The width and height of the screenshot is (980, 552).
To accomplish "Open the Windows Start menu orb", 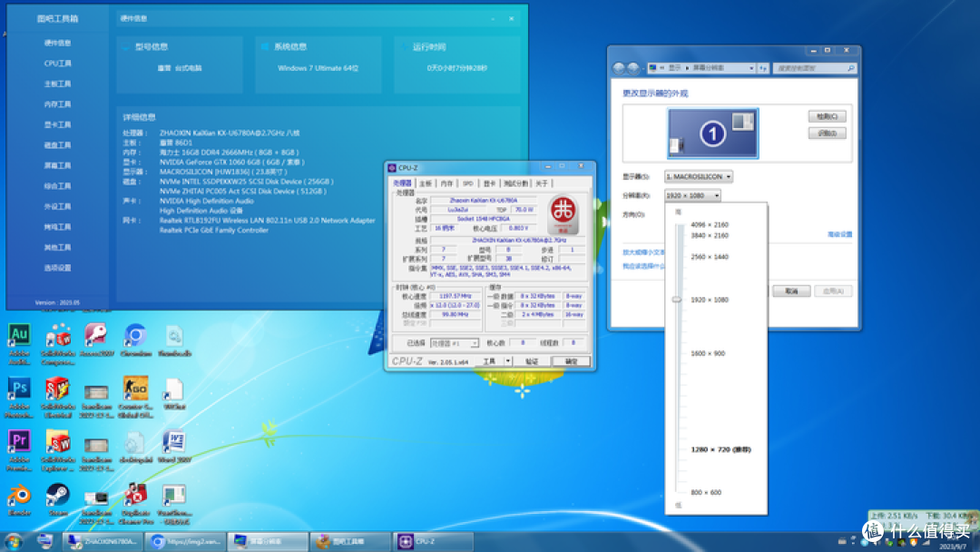I will click(x=13, y=541).
